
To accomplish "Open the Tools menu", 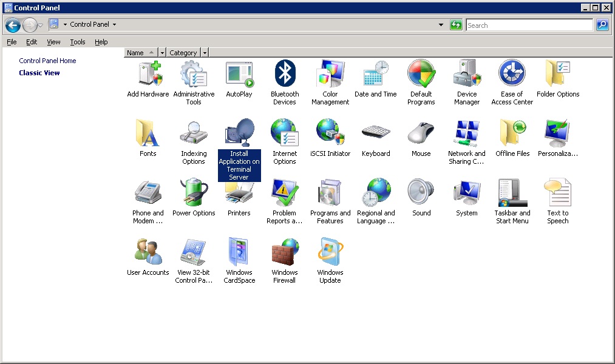I will click(x=78, y=42).
